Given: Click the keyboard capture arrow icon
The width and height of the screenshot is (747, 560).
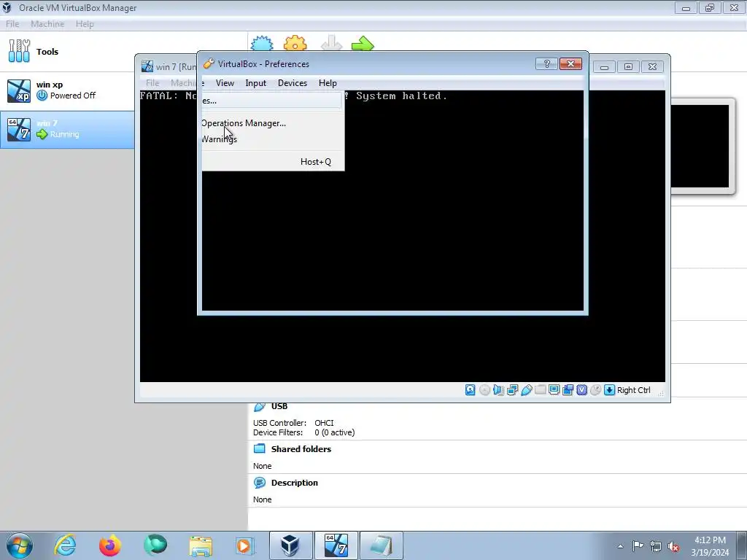Looking at the screenshot, I should (x=609, y=390).
